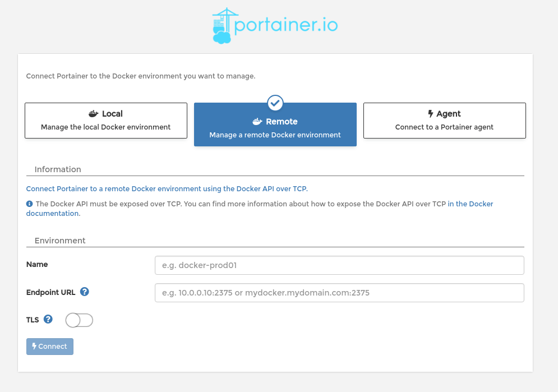Click the blue info icon before Docker API note
Viewport: 558px width, 392px height.
tap(30, 204)
